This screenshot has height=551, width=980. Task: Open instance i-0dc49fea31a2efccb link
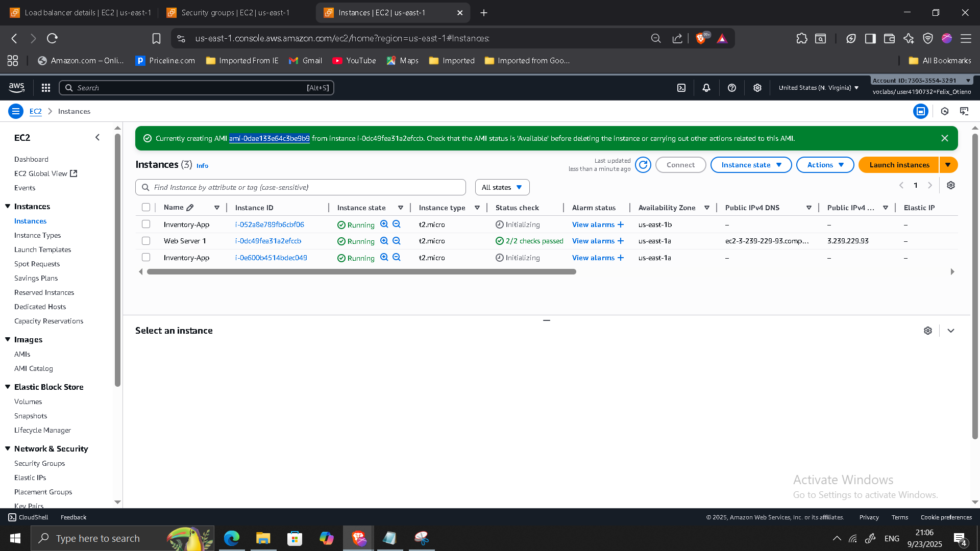pos(268,241)
